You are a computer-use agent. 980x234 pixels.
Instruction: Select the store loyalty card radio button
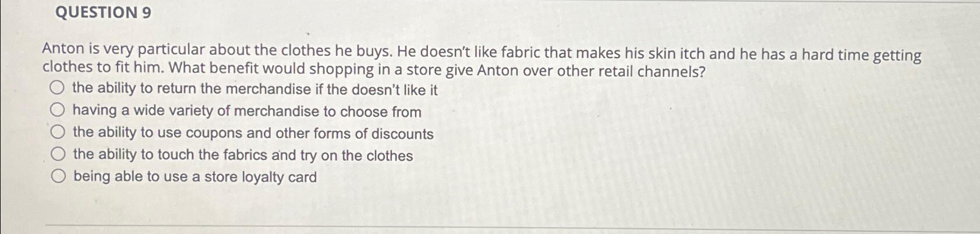coord(57,176)
